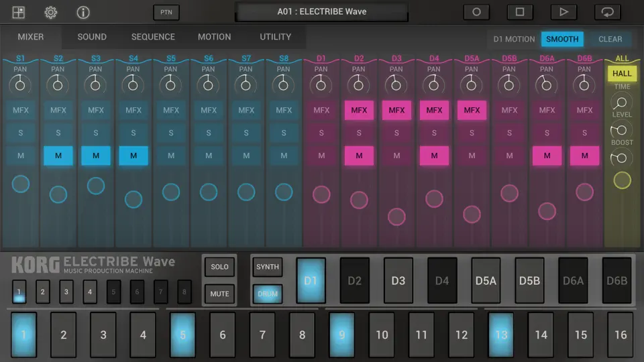Click the S8 PAN knob
This screenshot has height=362, width=644.
tap(283, 85)
